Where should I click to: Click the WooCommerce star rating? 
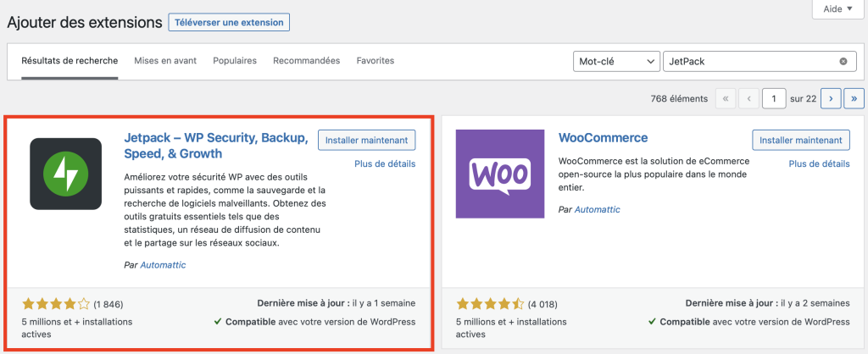point(491,303)
